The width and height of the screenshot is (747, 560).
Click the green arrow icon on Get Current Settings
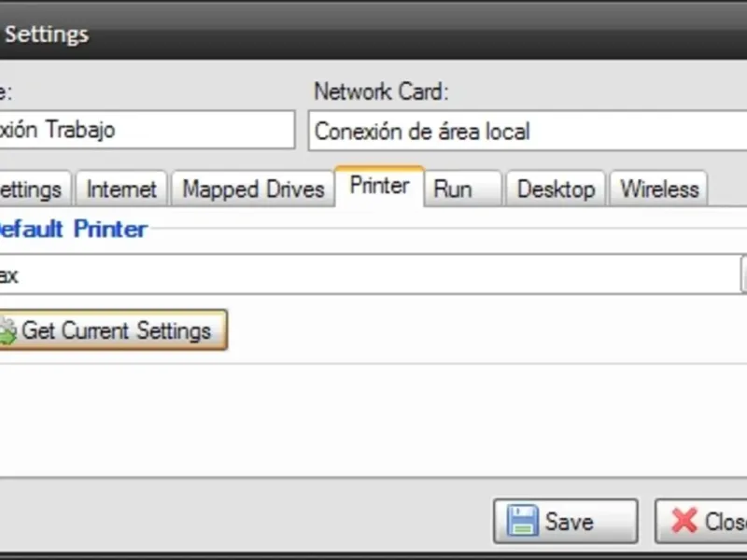[7, 331]
